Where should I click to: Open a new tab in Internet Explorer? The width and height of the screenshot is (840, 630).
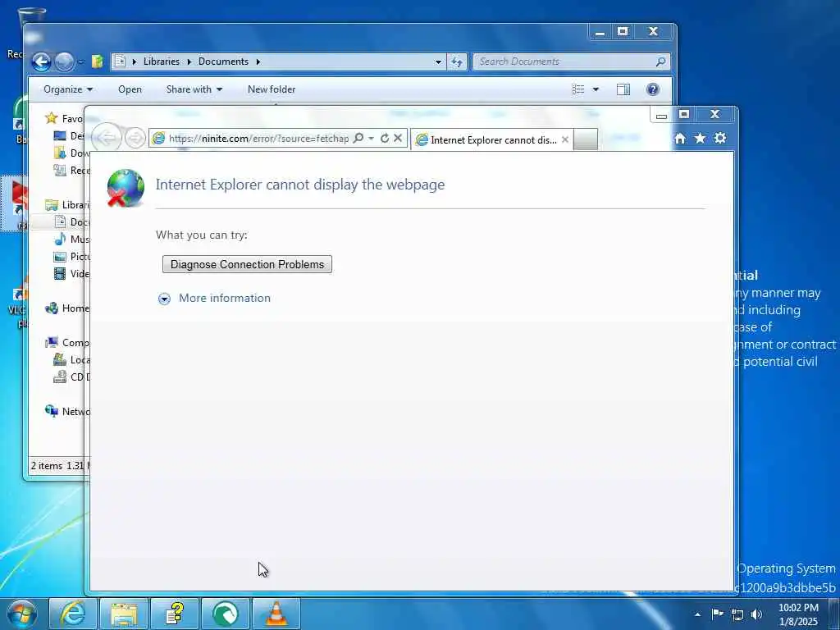[x=585, y=139]
